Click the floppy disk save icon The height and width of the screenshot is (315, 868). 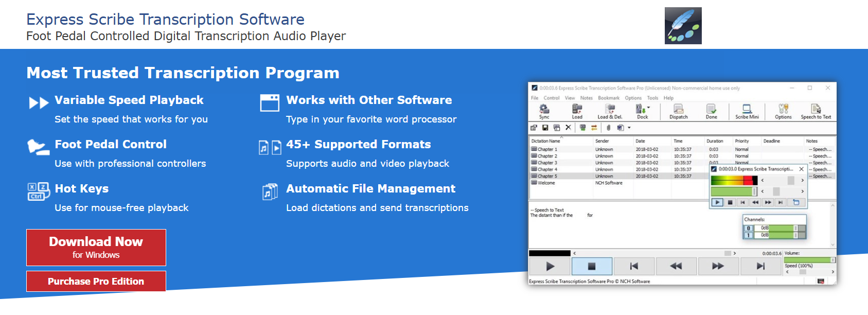[x=545, y=128]
